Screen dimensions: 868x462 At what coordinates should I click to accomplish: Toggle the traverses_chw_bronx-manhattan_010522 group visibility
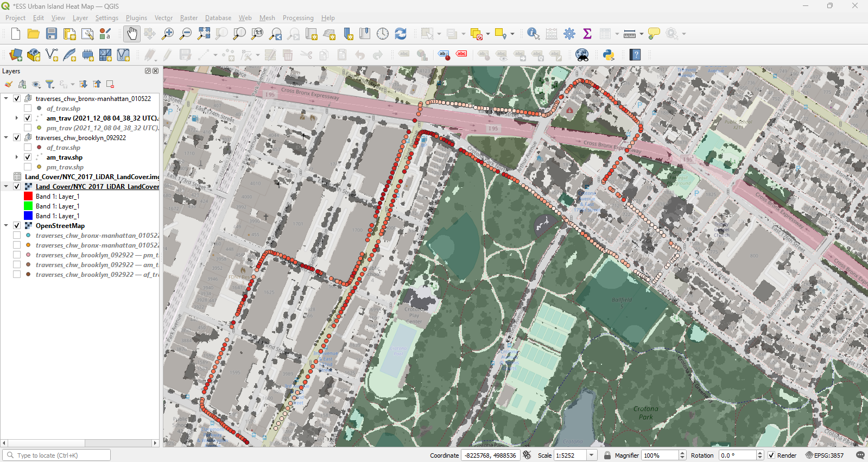[17, 99]
